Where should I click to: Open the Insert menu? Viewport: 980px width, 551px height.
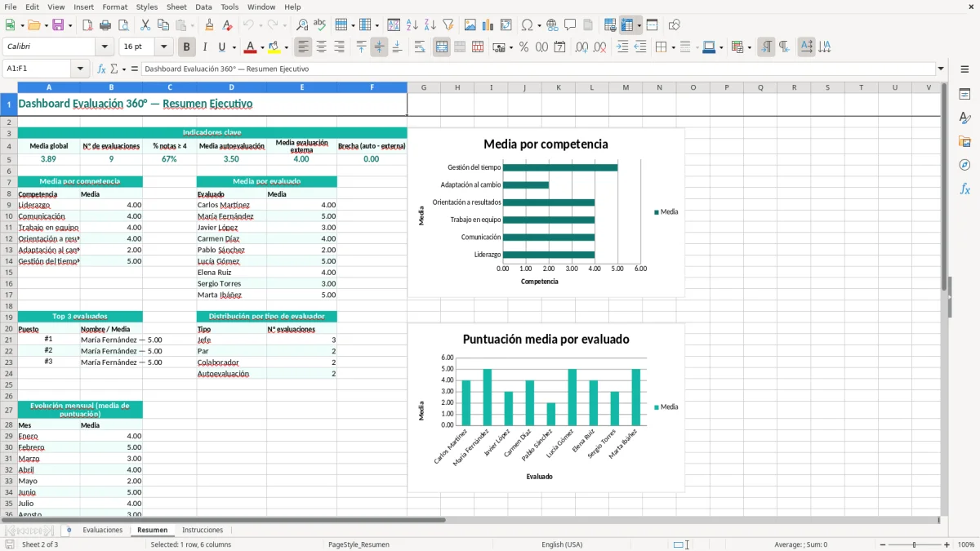tap(83, 7)
